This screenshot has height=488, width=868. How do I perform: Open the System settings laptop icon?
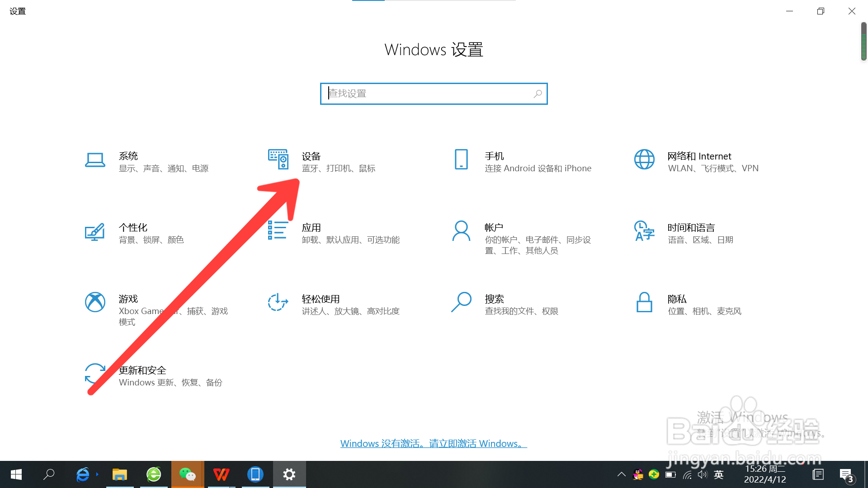[95, 160]
